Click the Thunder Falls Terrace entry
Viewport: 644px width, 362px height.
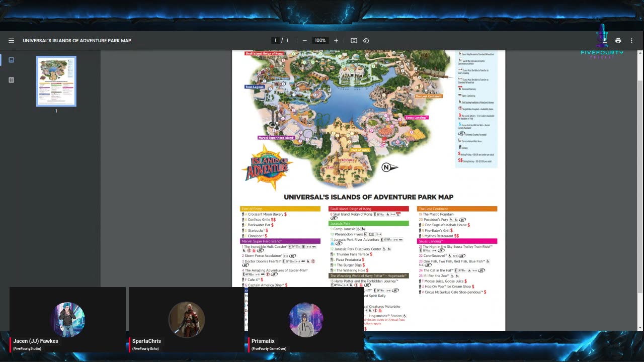point(352,254)
